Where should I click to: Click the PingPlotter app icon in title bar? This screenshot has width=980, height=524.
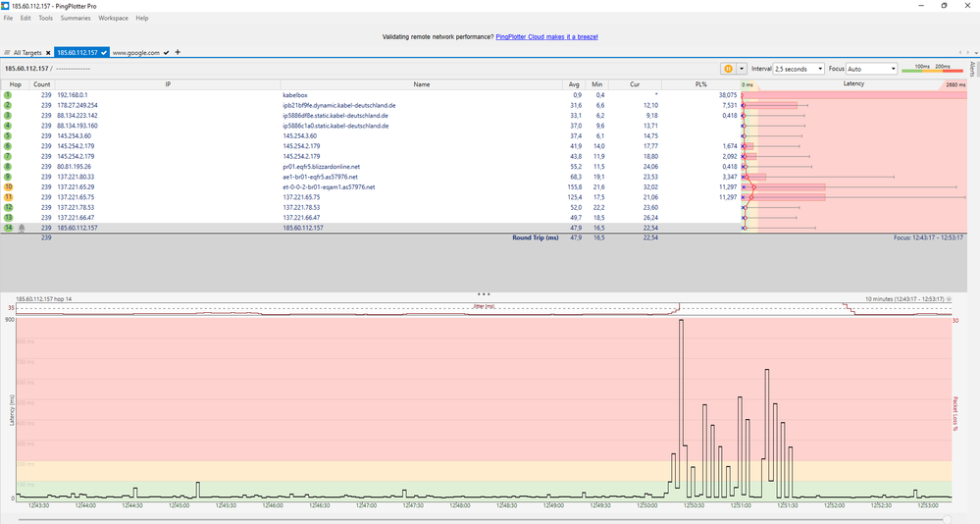coord(6,5)
